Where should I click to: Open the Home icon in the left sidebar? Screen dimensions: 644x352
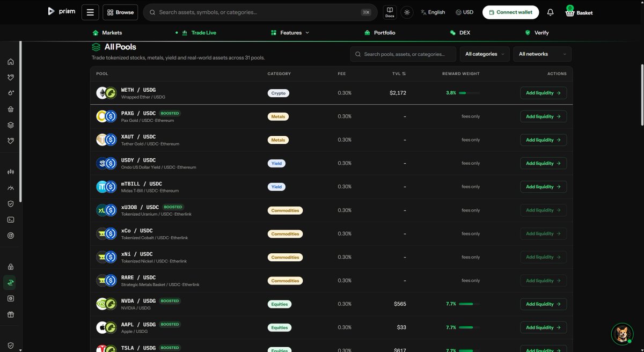pos(10,62)
